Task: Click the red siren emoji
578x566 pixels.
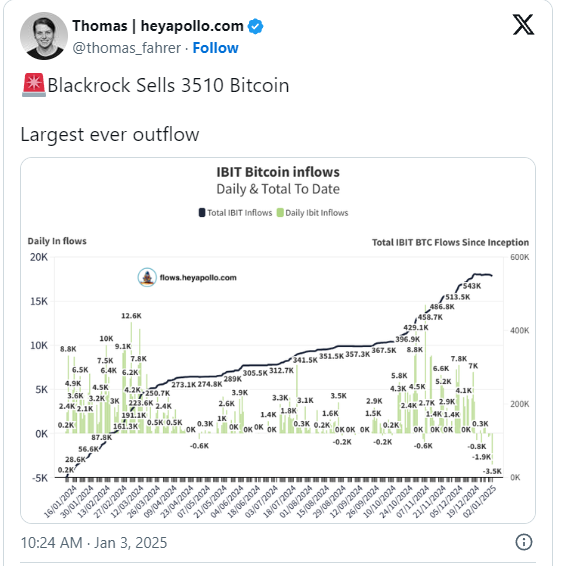Action: [34, 85]
